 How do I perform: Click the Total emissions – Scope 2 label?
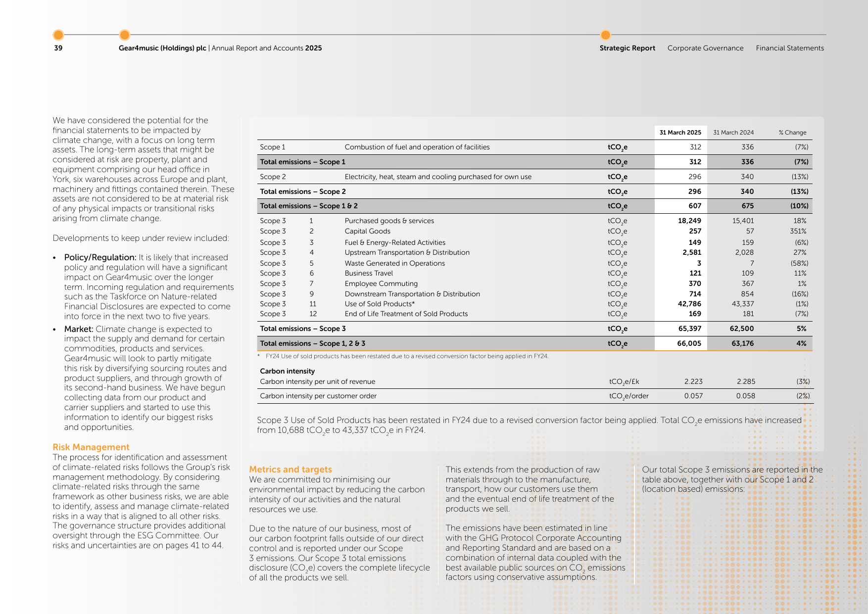(303, 191)
